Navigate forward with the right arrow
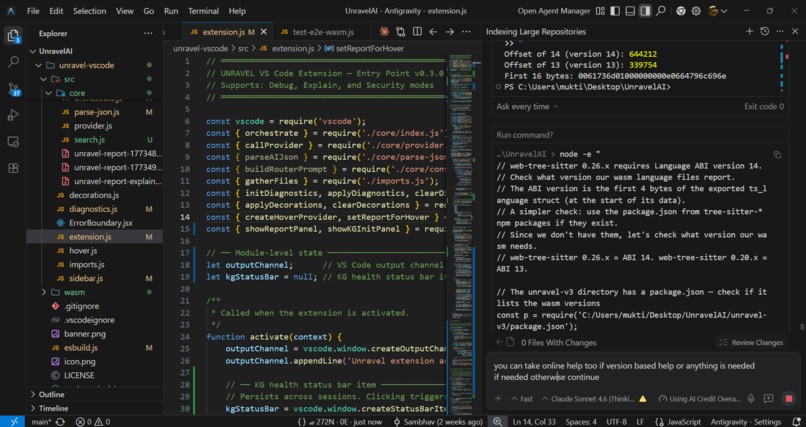 450,32
